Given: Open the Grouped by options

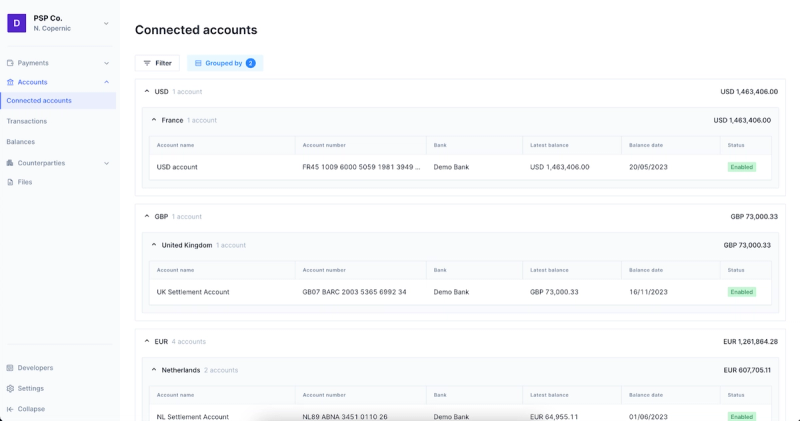Looking at the screenshot, I should tap(224, 63).
